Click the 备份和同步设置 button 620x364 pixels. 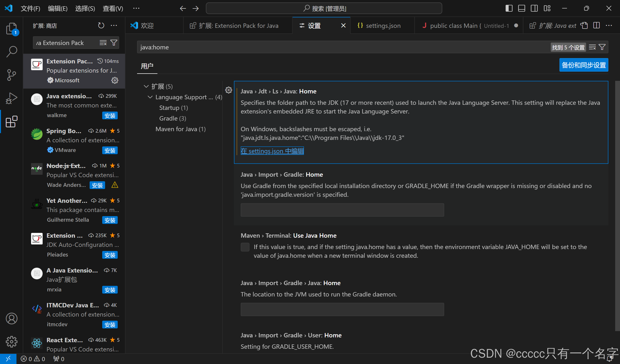(584, 65)
